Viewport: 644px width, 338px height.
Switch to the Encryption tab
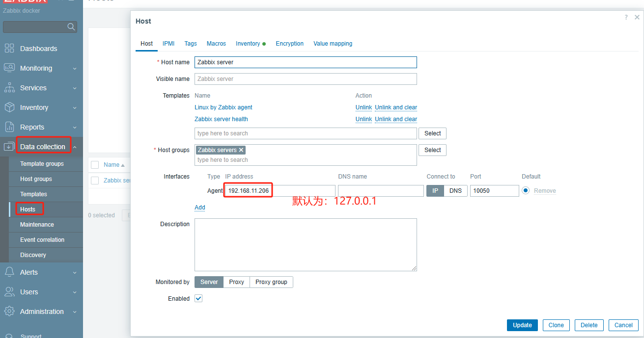pos(290,44)
